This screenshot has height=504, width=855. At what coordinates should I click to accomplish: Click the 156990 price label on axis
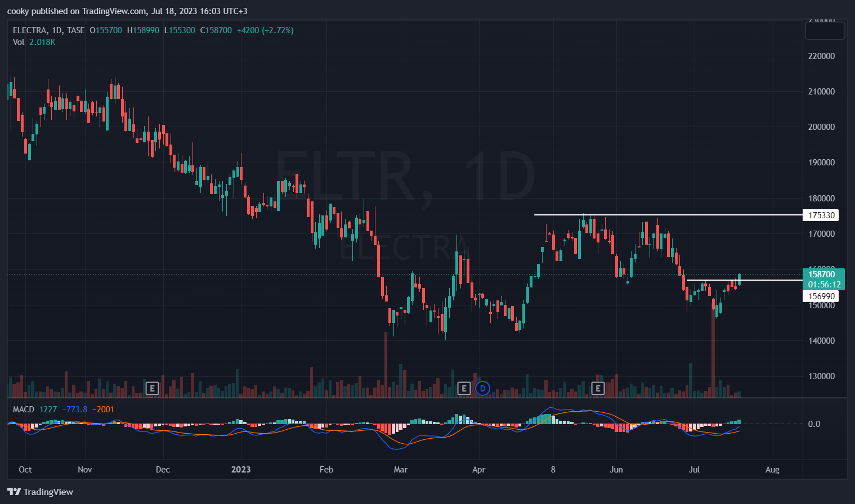pos(821,296)
